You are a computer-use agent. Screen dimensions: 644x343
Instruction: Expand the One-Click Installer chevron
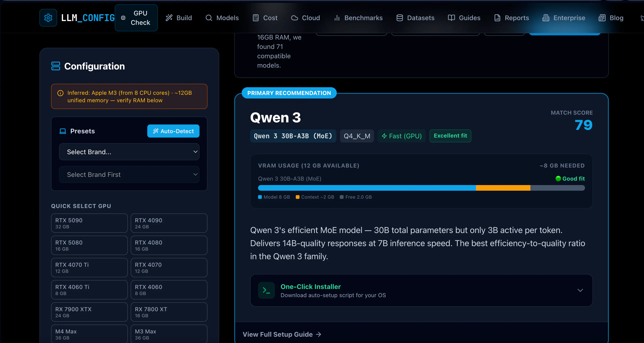[580, 290]
